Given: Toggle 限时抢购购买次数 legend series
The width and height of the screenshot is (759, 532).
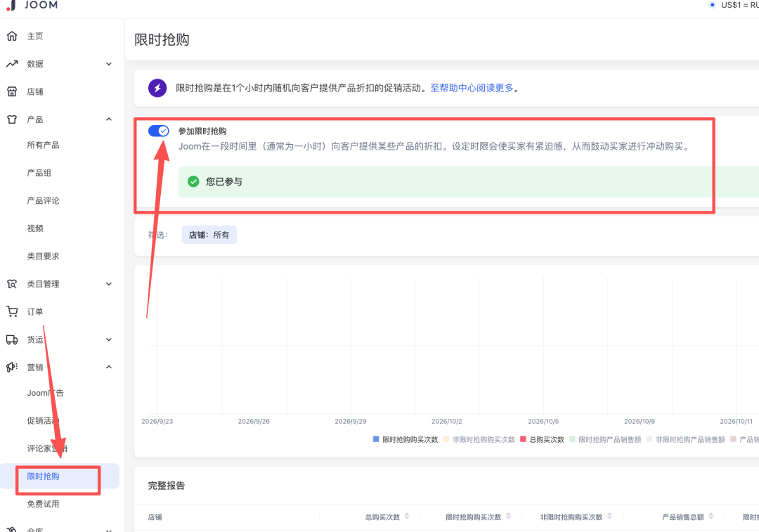Looking at the screenshot, I should pos(406,439).
